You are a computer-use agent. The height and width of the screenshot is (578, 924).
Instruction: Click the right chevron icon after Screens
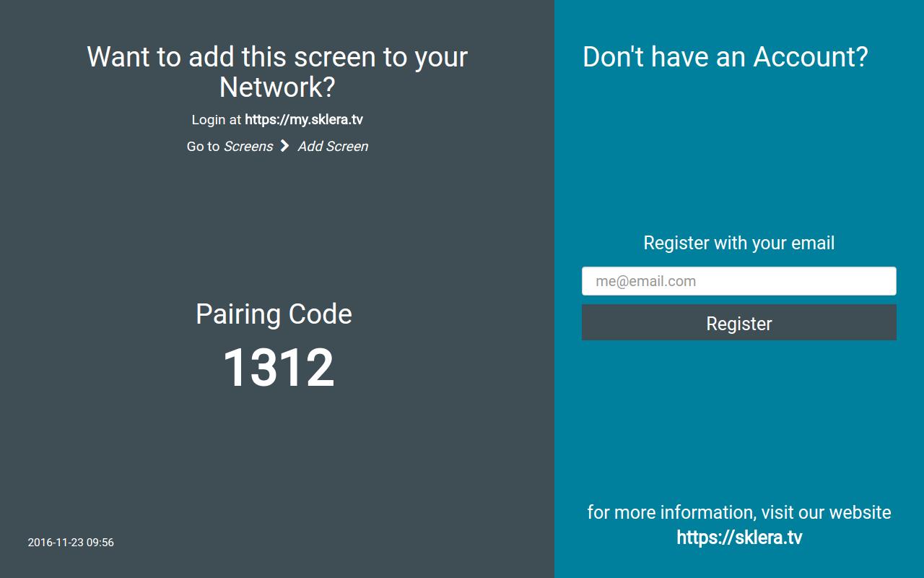coord(284,146)
